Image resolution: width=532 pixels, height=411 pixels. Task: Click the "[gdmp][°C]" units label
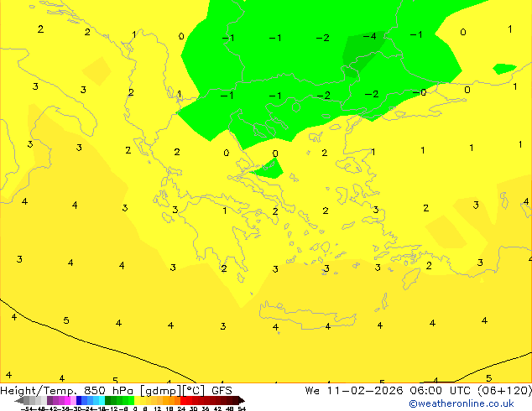tap(172, 391)
